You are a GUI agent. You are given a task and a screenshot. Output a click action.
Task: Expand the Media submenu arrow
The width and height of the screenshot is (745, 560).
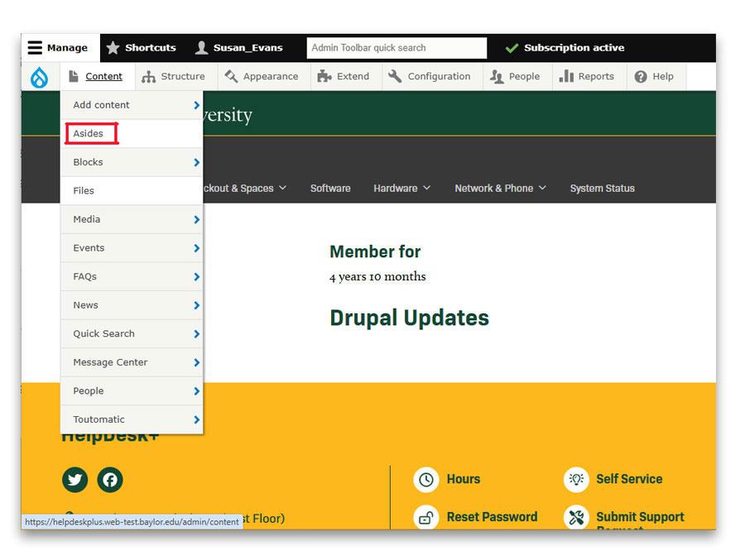coord(197,219)
